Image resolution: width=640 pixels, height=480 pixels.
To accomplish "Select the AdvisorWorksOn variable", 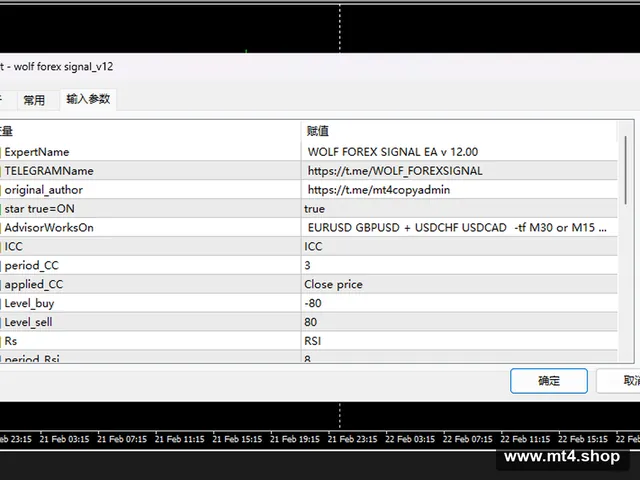I will coord(49,227).
